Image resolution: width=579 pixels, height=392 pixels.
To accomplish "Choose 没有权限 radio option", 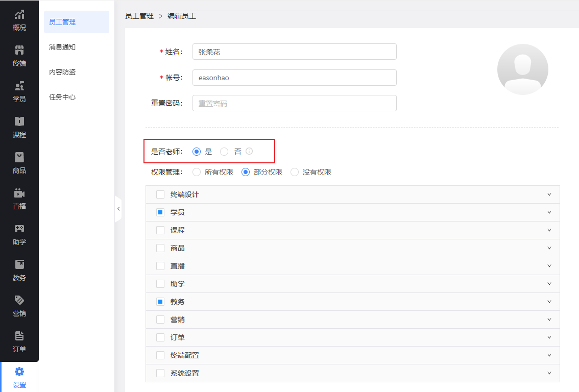I will (294, 172).
